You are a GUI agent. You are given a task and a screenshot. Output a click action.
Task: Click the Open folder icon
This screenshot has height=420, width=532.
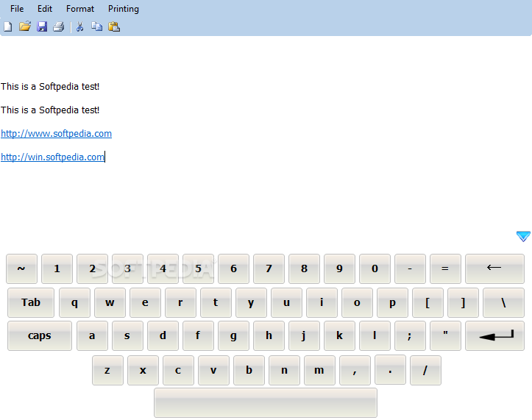click(x=25, y=26)
